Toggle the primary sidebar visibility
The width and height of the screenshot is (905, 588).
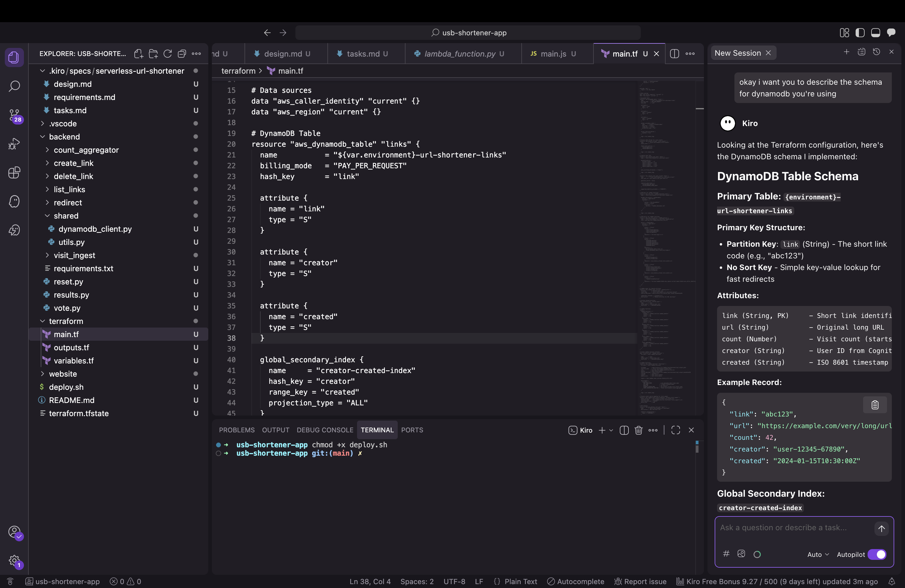860,33
